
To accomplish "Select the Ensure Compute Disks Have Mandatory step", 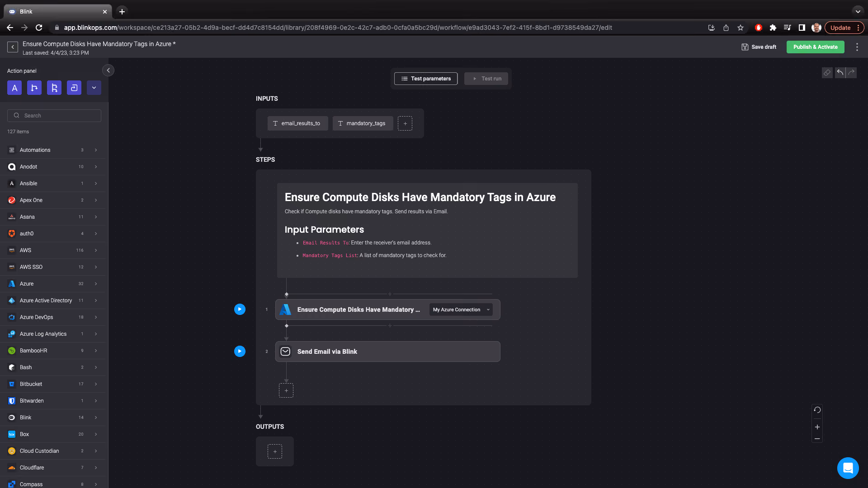I will click(x=388, y=310).
